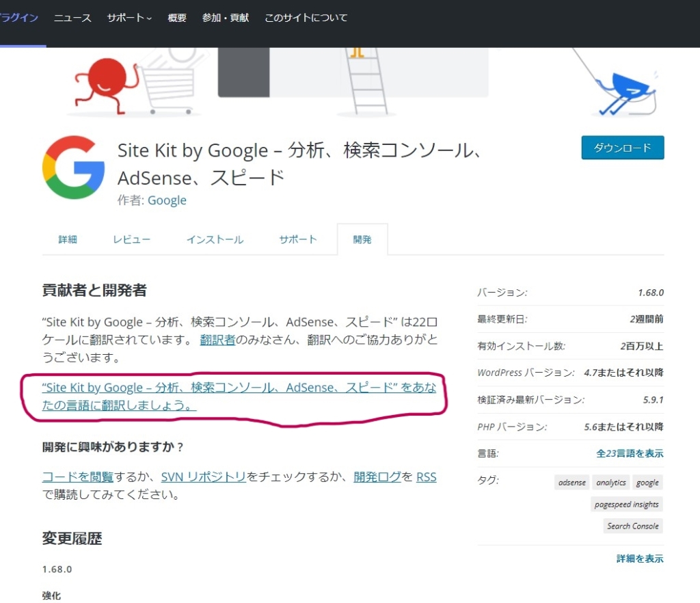
Task: Click the 貢献者と開発者 heading
Action: click(94, 290)
